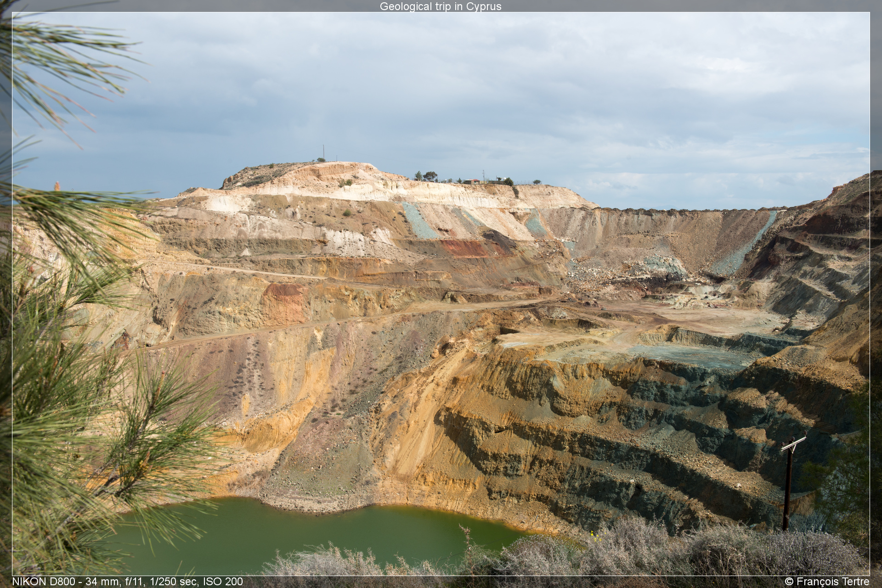Click the open-pit mine photograph

(441, 294)
